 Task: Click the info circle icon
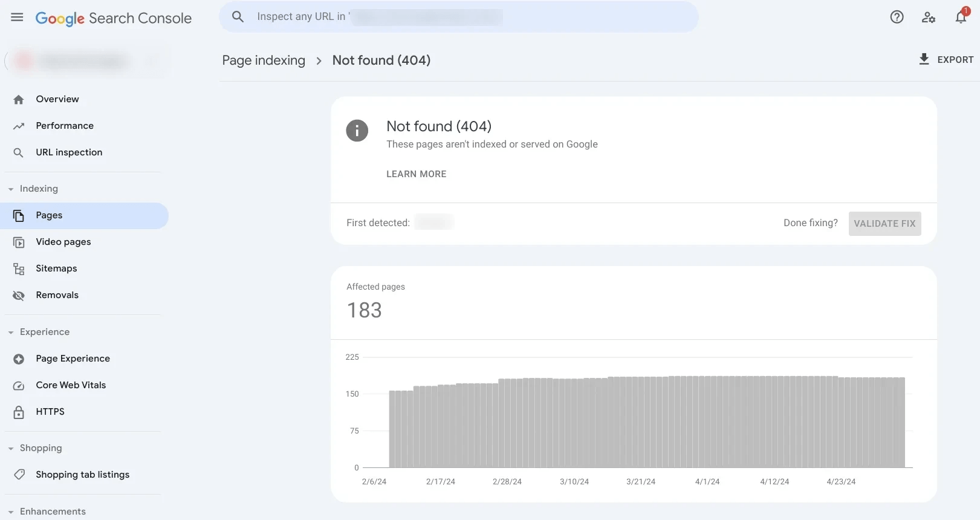(357, 130)
